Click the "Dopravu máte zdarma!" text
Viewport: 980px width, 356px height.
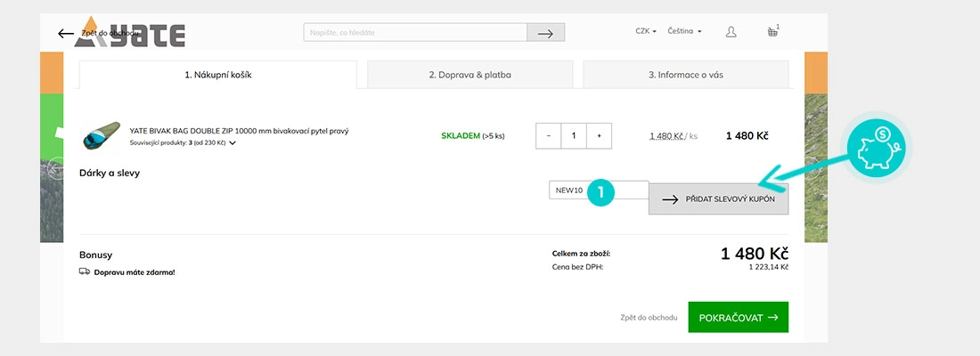tap(135, 272)
